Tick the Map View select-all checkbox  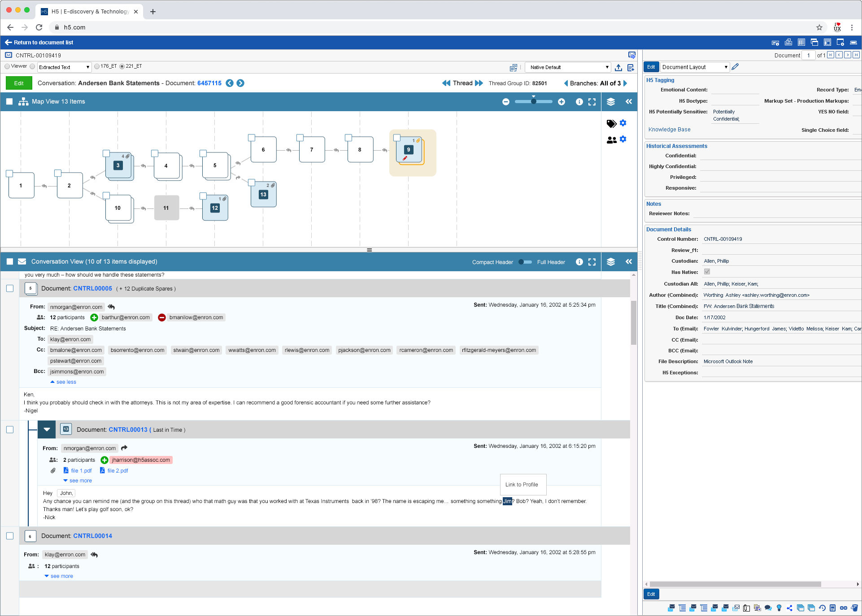pos(9,102)
